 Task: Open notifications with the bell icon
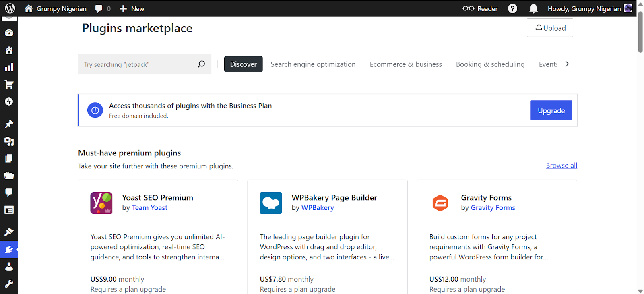(x=533, y=8)
